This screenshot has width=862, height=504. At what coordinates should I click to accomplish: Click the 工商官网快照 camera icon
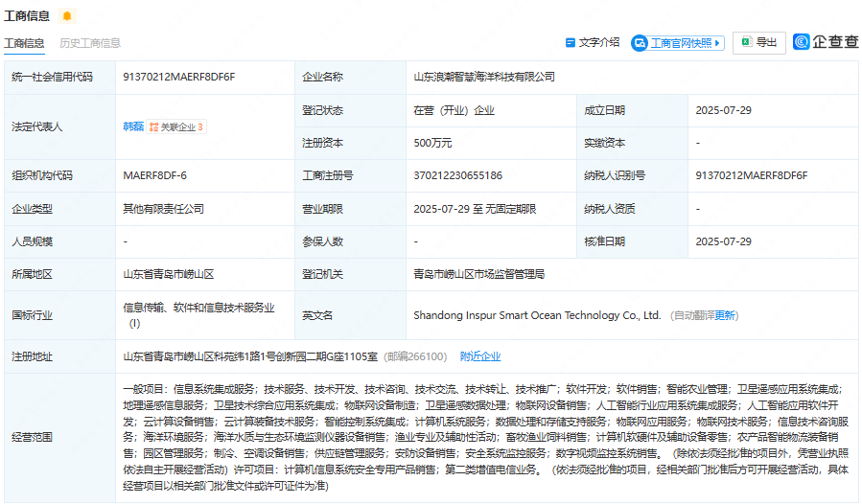pos(640,43)
